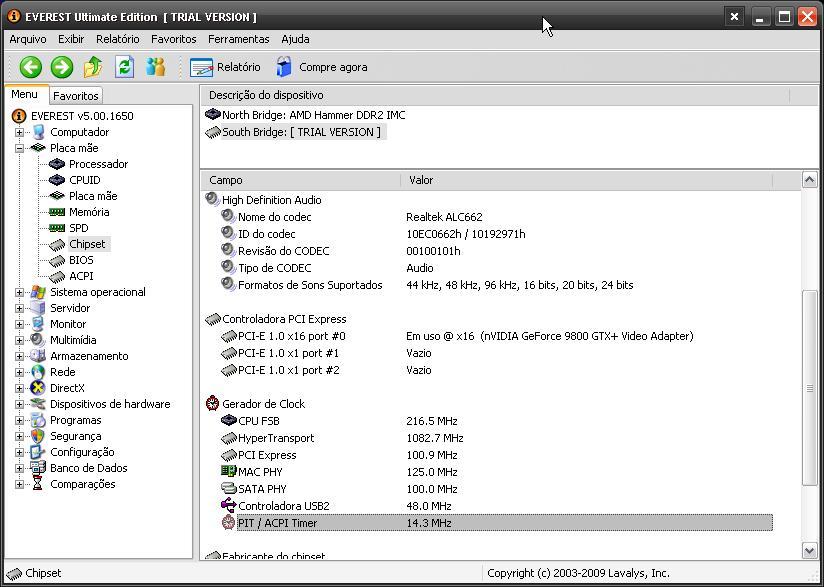Viewport: 824px width, 587px height.
Task: Refresh the page with the toolbar icon
Action: coord(125,67)
